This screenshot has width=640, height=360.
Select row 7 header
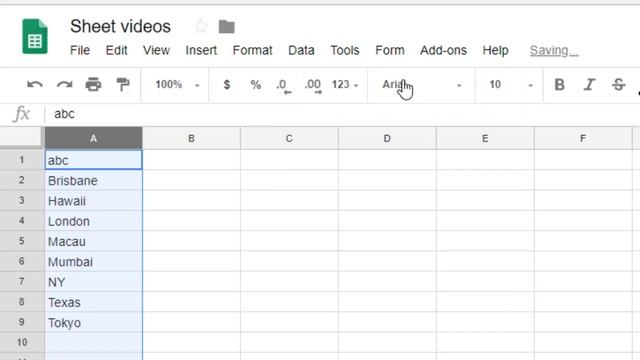click(22, 282)
